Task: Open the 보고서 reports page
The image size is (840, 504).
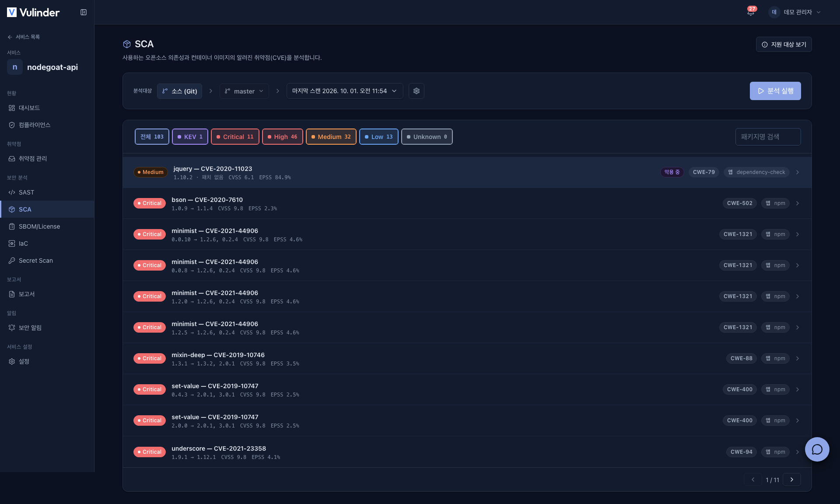Action: click(47, 294)
